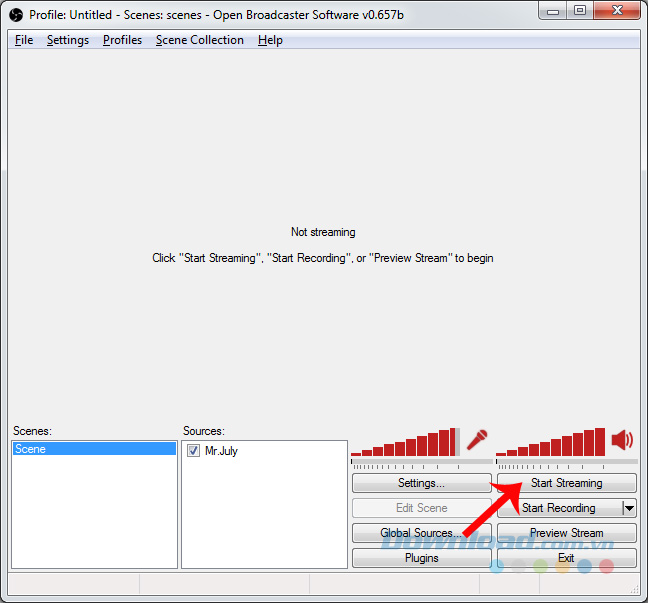Click the Exit button
The height and width of the screenshot is (603, 648).
pyautogui.click(x=567, y=558)
